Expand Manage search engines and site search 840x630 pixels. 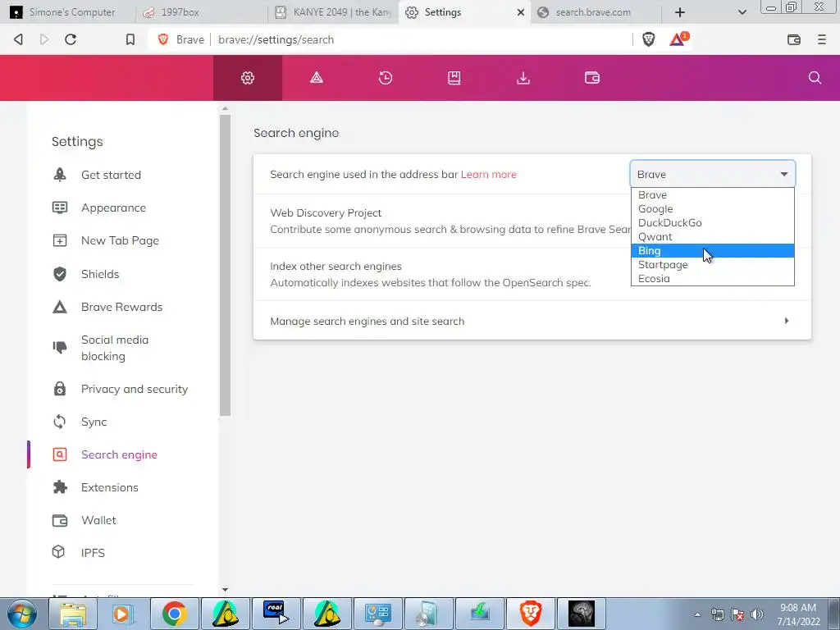(532, 321)
